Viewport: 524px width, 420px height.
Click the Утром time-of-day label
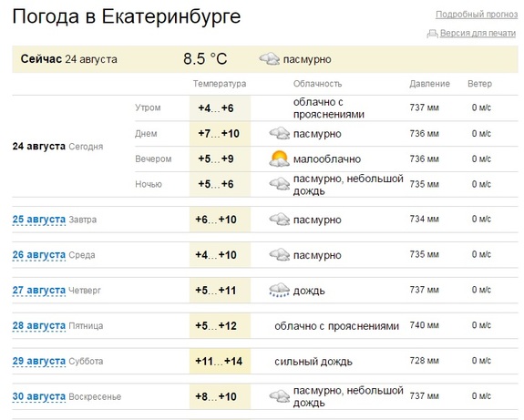[x=148, y=108]
